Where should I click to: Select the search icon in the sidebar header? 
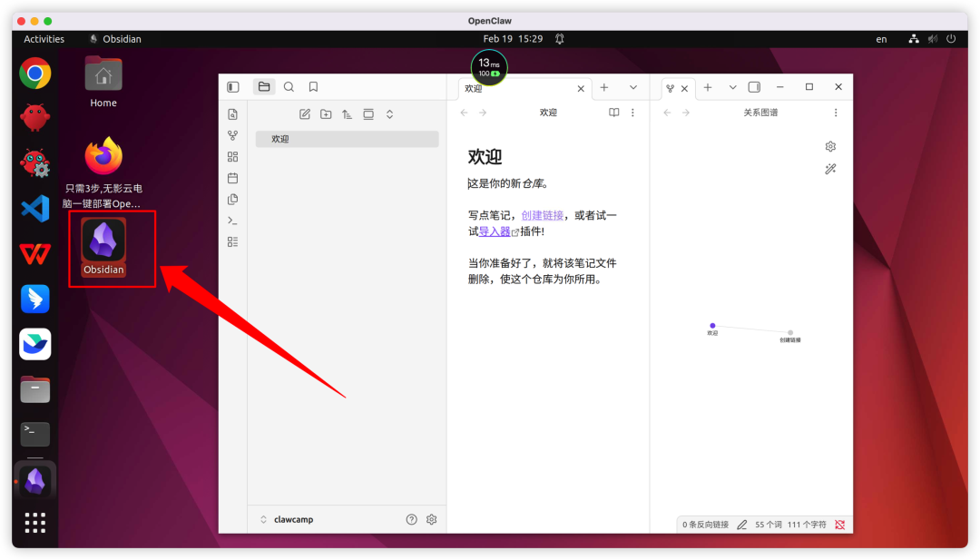coord(289,86)
